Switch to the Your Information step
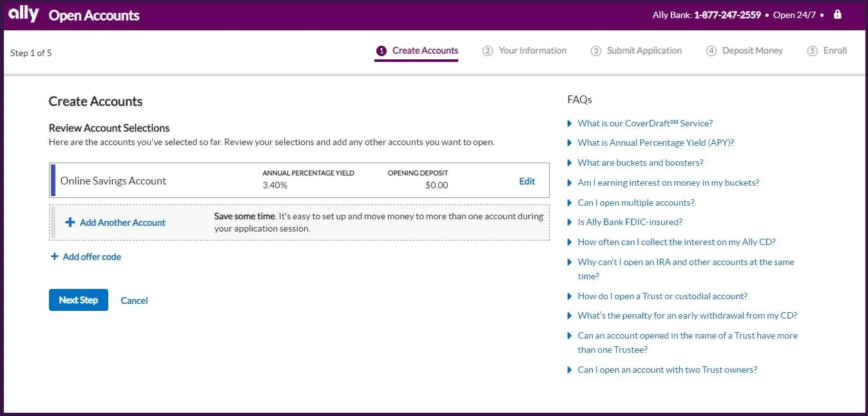868x416 pixels. pos(525,50)
